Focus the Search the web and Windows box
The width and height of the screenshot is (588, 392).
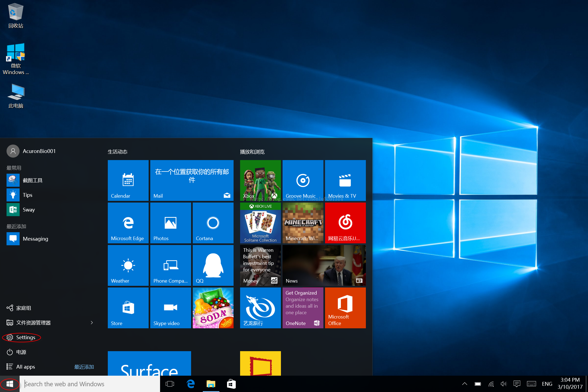tap(90, 384)
